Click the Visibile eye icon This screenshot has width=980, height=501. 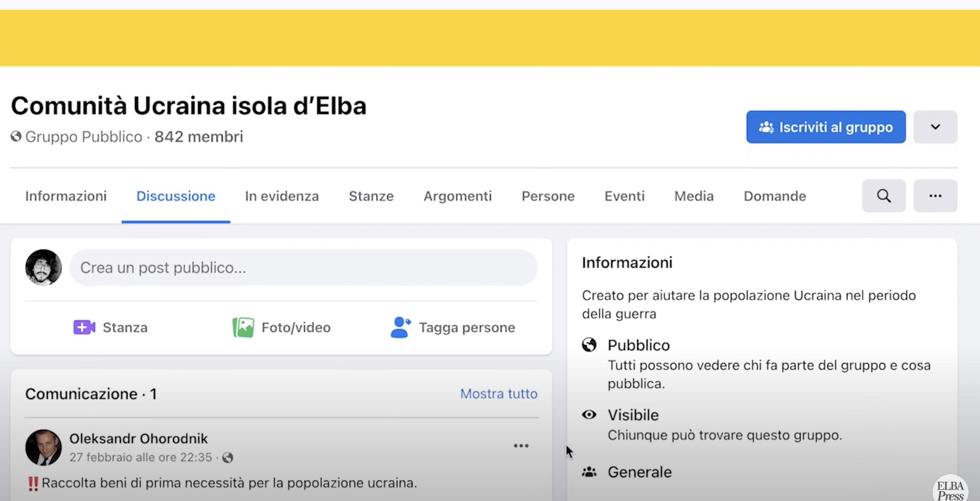pyautogui.click(x=589, y=415)
